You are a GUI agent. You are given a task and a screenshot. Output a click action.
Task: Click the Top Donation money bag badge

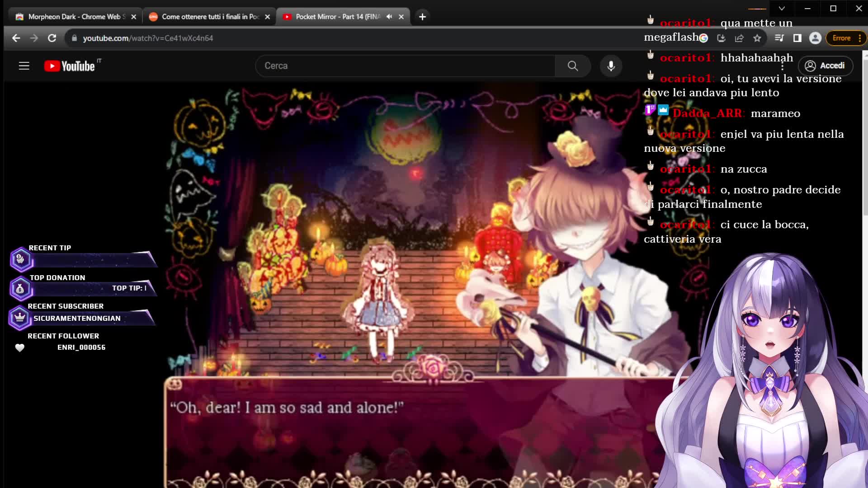click(20, 289)
